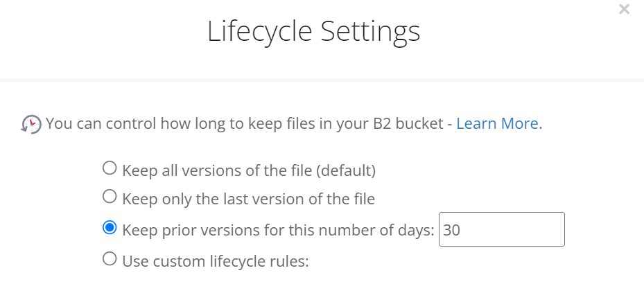Click the horizontal divider below the title
This screenshot has height=302, width=644.
coord(322,80)
